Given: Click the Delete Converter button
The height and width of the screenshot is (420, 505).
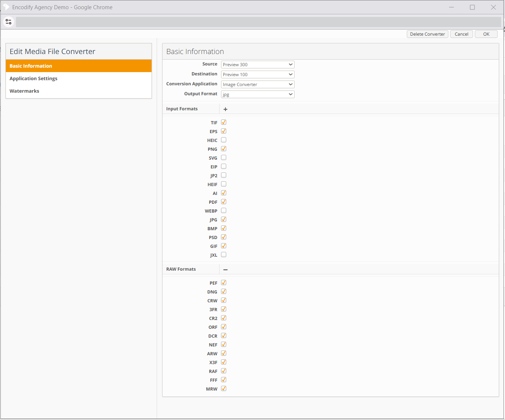Looking at the screenshot, I should click(x=427, y=34).
